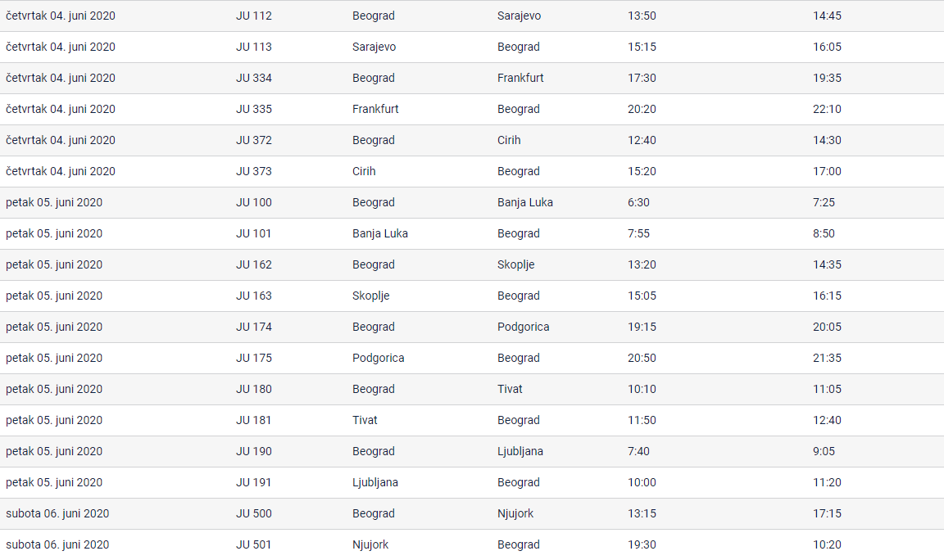Screen dimensions: 944x560
Task: Select the date cell in the JU 501 row
Action: [57, 544]
